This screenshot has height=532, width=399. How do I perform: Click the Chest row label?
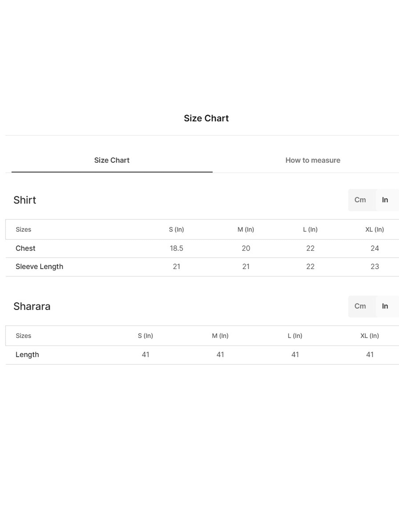click(25, 248)
